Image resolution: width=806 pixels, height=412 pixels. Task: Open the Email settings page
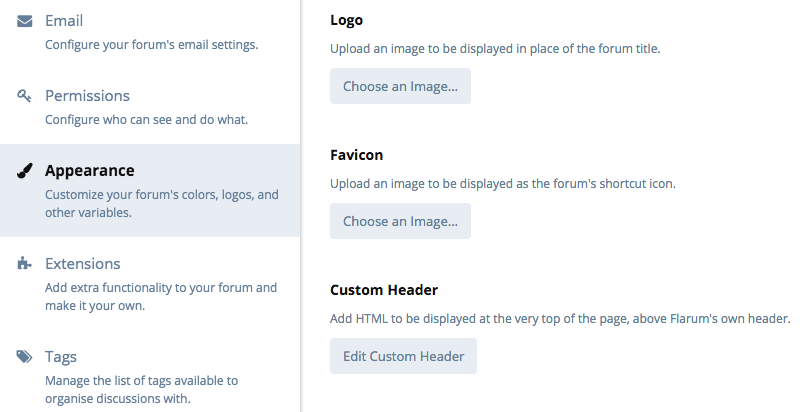(x=64, y=20)
